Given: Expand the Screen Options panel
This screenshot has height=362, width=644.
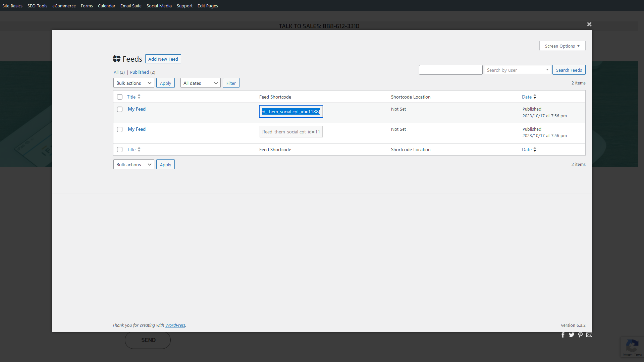Looking at the screenshot, I should click(562, 46).
